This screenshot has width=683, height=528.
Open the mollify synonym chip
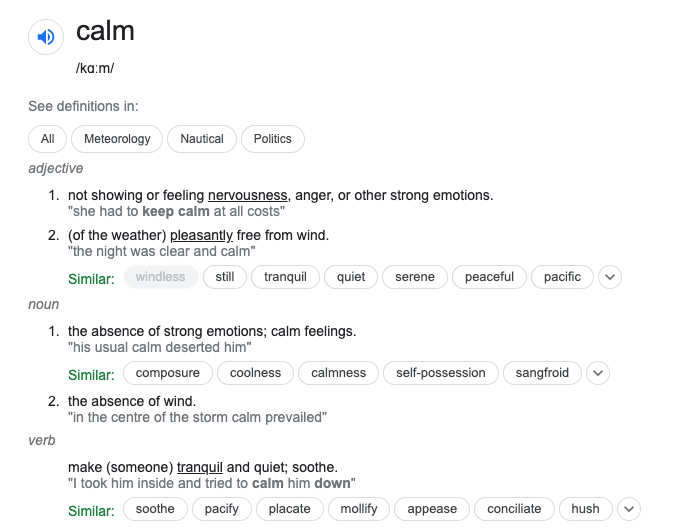[359, 509]
